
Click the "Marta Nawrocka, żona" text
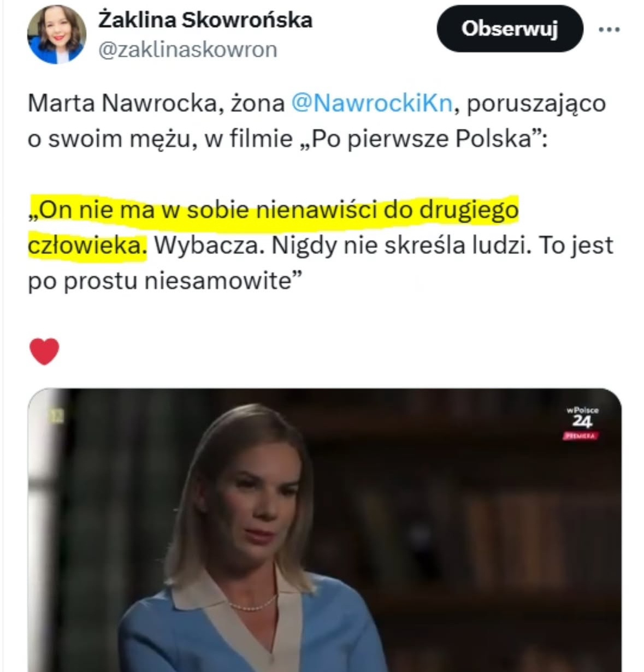pos(156,103)
